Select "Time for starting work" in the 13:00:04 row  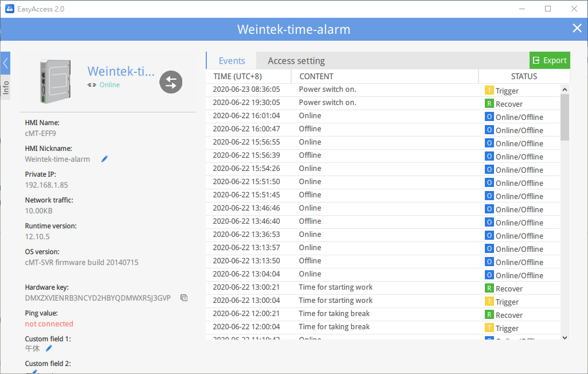tap(336, 301)
